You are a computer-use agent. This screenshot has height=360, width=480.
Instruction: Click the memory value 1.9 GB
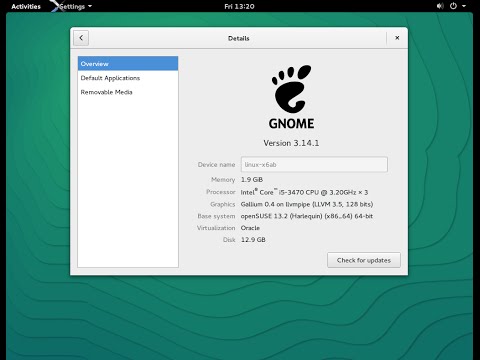252,179
